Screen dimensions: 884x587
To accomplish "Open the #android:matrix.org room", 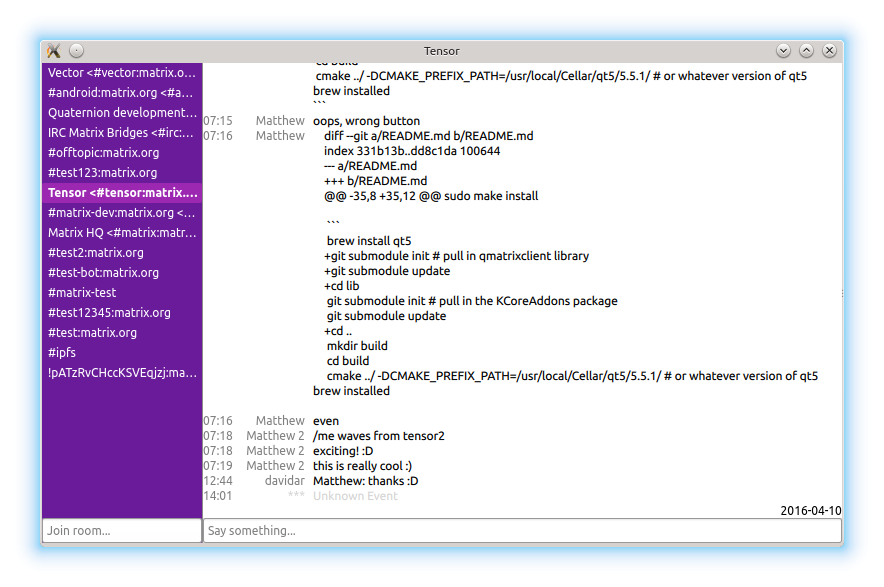I will click(x=121, y=92).
